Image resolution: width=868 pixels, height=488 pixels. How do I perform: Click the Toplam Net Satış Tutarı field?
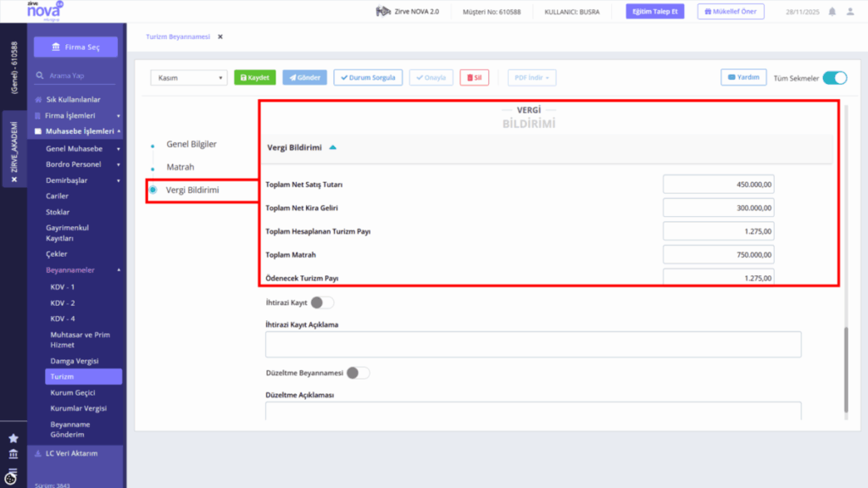click(x=719, y=184)
